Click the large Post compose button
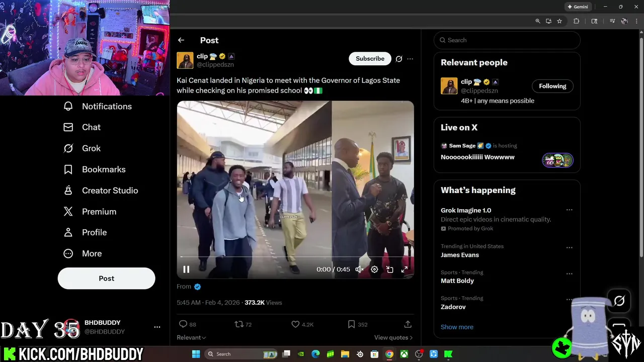This screenshot has height=362, width=644. tap(106, 279)
